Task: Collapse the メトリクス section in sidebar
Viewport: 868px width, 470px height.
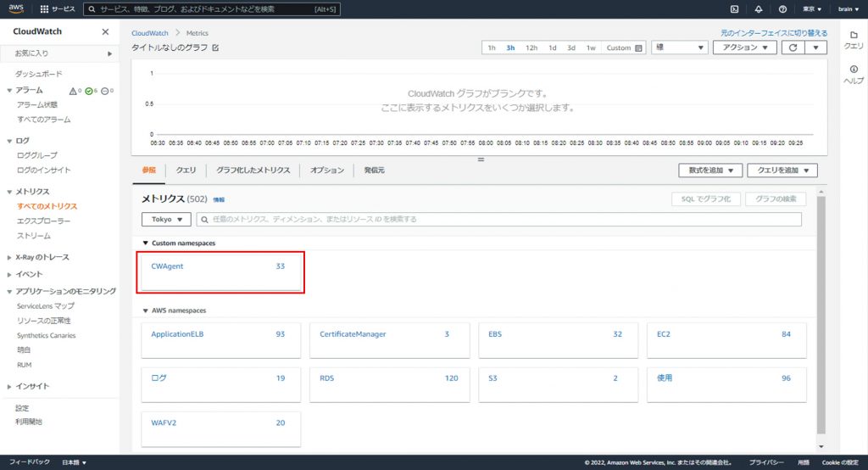Action: pyautogui.click(x=9, y=192)
